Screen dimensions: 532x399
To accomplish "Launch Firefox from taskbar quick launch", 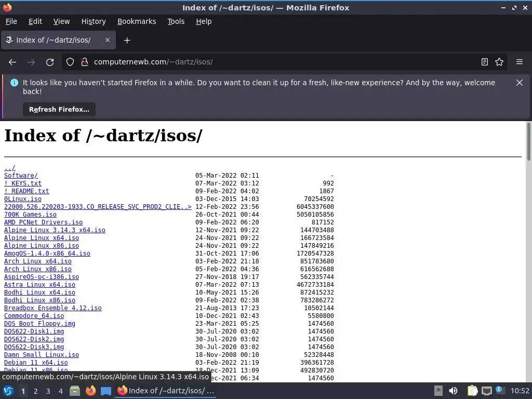I will pyautogui.click(x=90, y=391).
